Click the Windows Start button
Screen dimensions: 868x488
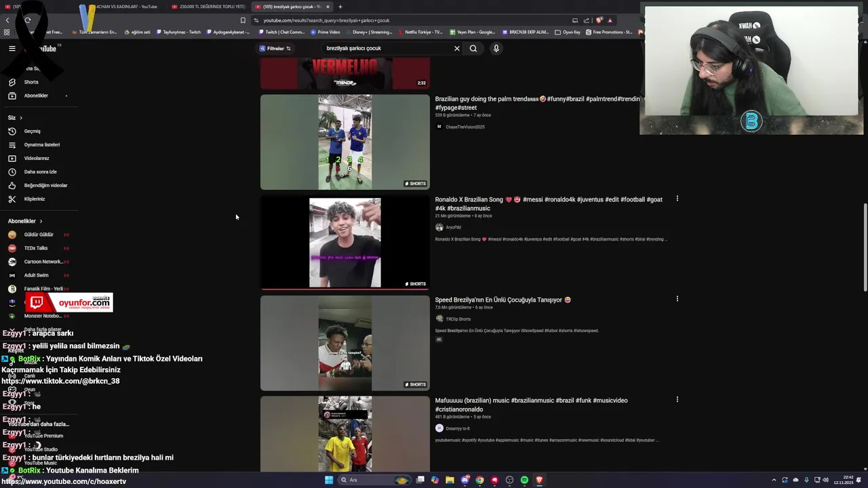click(329, 480)
